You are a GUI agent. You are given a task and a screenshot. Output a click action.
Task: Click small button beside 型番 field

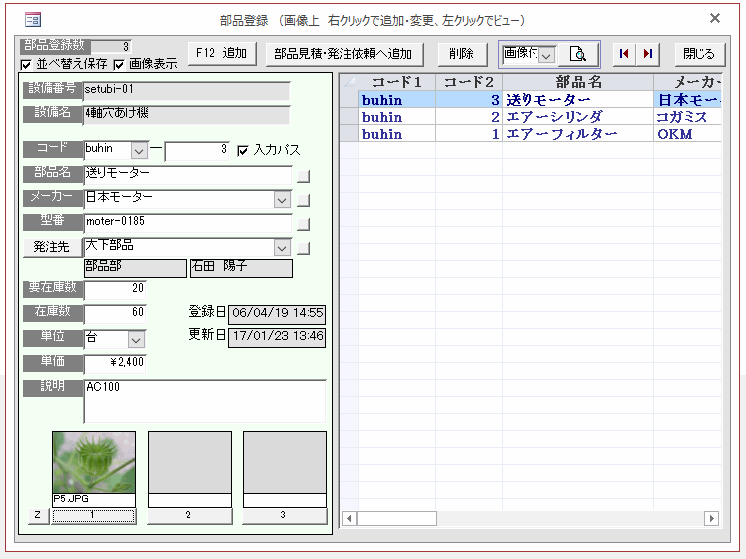click(303, 224)
